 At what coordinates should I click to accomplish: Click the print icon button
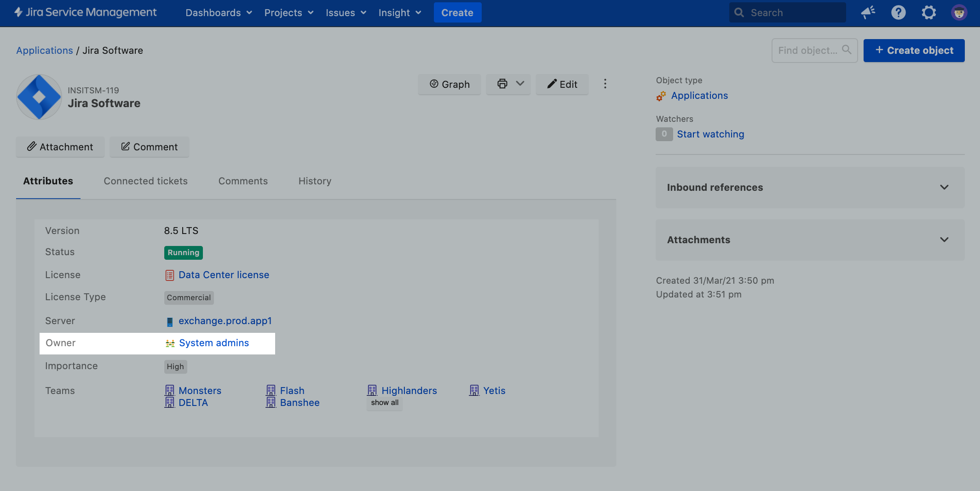click(x=502, y=84)
